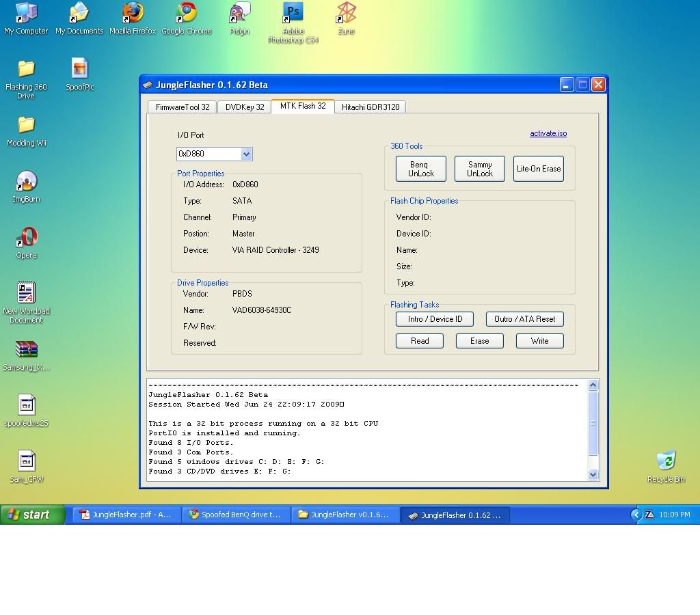700x615 pixels.
Task: Open the Zune desktop icon
Action: 346,14
